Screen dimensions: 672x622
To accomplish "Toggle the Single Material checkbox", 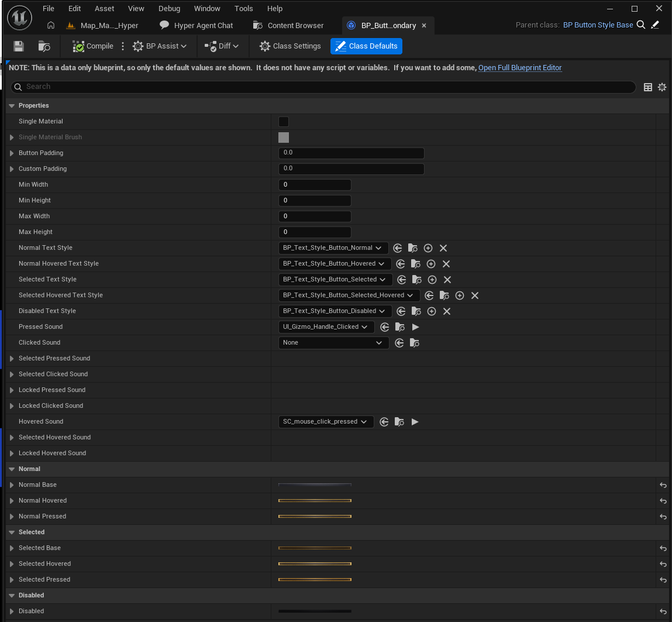I will pyautogui.click(x=284, y=122).
